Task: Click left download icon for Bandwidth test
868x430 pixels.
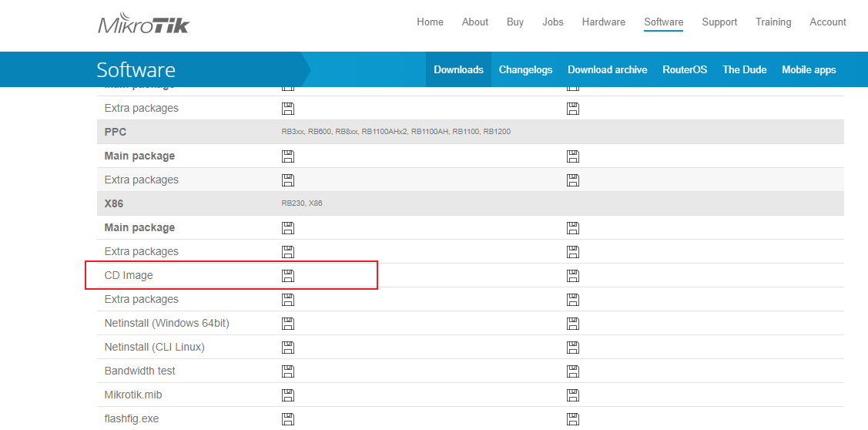Action: [x=288, y=371]
